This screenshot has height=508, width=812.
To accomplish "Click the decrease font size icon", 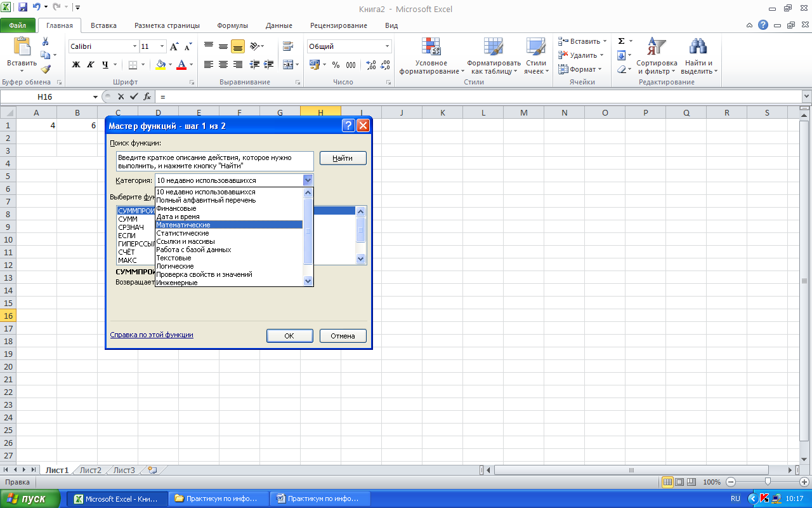I will click(x=188, y=47).
